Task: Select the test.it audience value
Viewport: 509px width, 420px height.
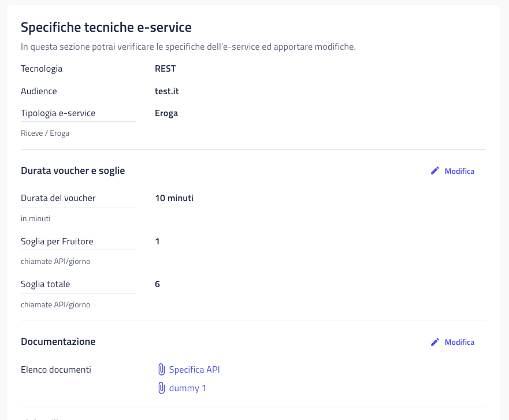Action: point(167,91)
